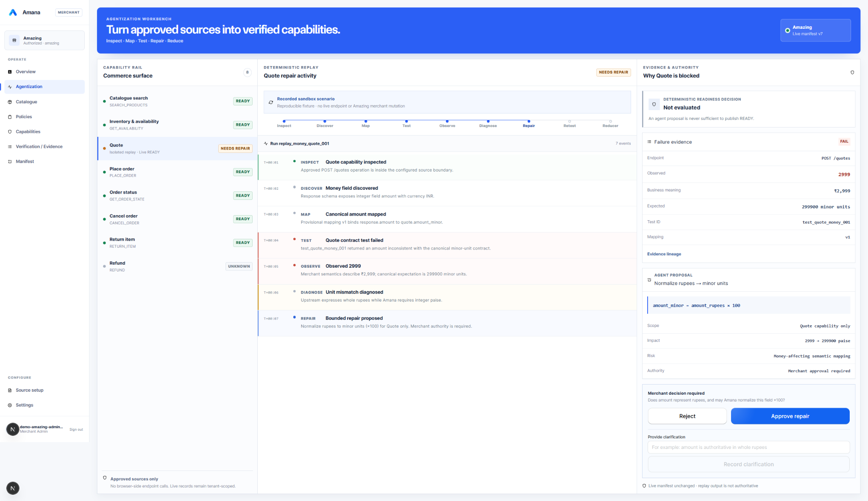Click the refresh icon beside Recorded sandbox scenario

coord(271,102)
